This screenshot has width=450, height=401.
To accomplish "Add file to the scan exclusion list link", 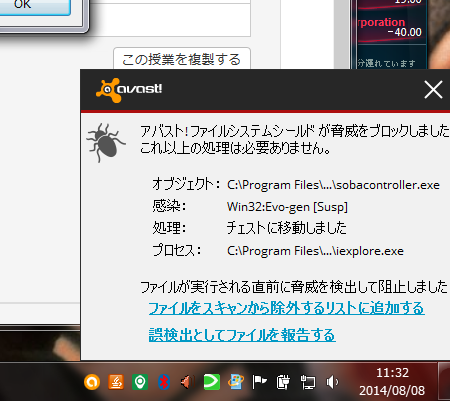I will (x=286, y=308).
